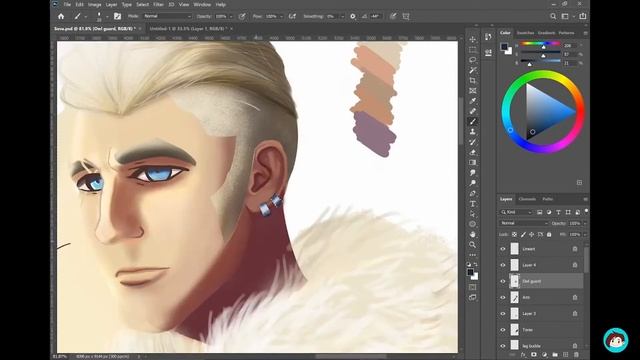Open the brush Mode dropdown
This screenshot has width=640, height=360.
pyautogui.click(x=167, y=16)
